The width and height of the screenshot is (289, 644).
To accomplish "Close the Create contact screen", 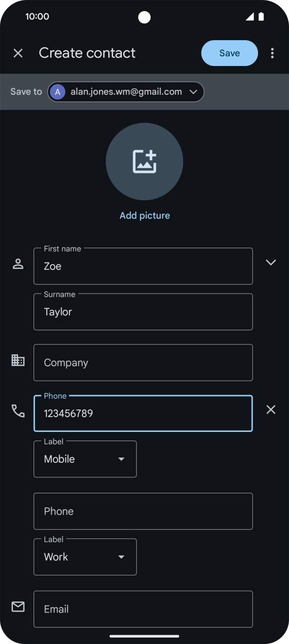I will [x=18, y=53].
